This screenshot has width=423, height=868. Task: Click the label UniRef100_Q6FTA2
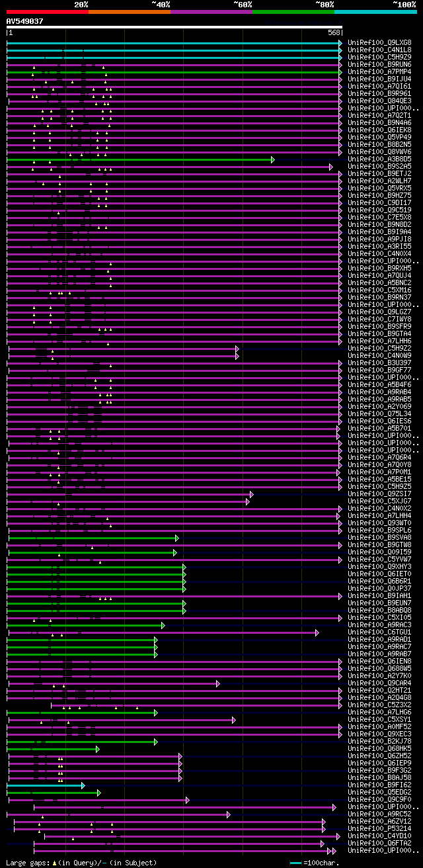pos(379,843)
